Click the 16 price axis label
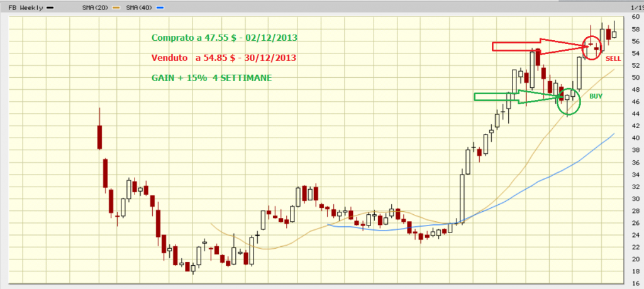Viewport: 644px width, 289px height. [x=636, y=284]
